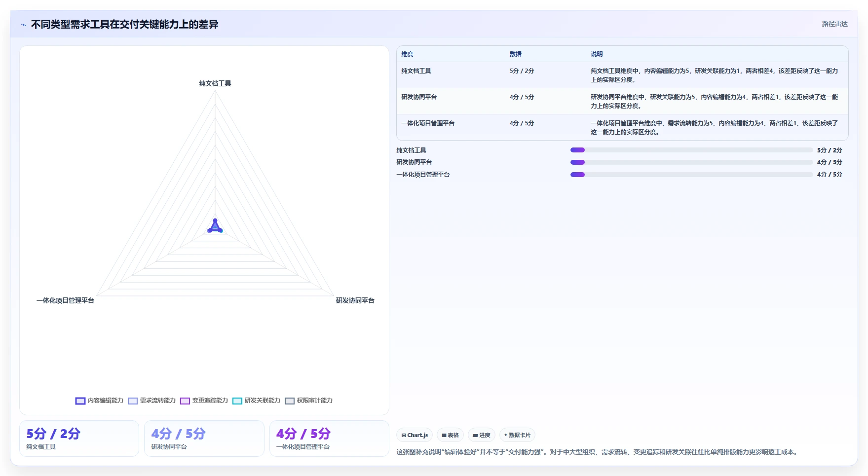Viewport: 868px width, 476px height.
Task: Click the Chart.js tag chip
Action: point(415,435)
